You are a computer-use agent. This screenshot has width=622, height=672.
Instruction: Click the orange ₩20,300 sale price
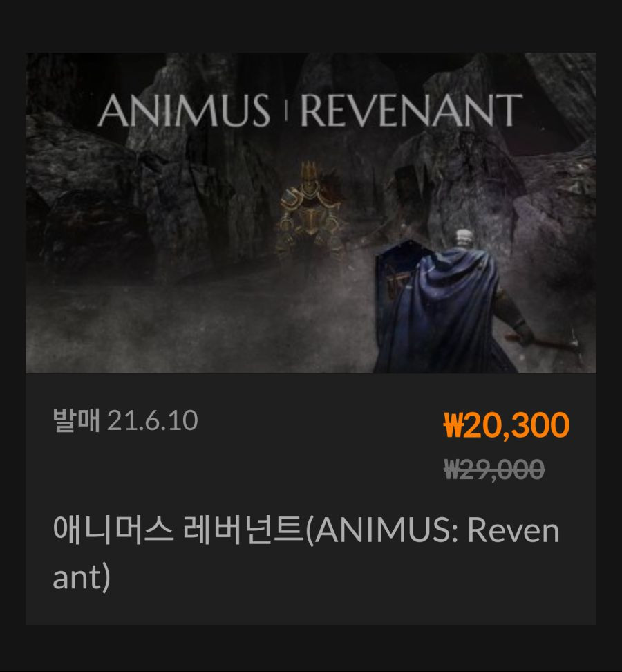[x=507, y=424]
